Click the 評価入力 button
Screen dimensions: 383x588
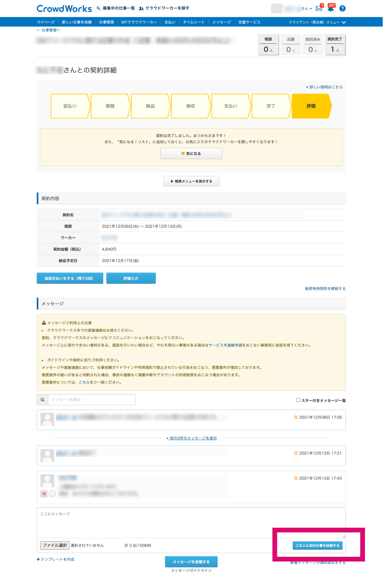click(x=131, y=278)
